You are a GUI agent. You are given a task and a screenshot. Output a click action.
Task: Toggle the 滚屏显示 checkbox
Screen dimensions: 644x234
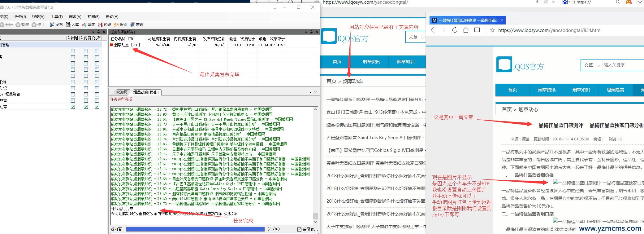tap(299, 229)
